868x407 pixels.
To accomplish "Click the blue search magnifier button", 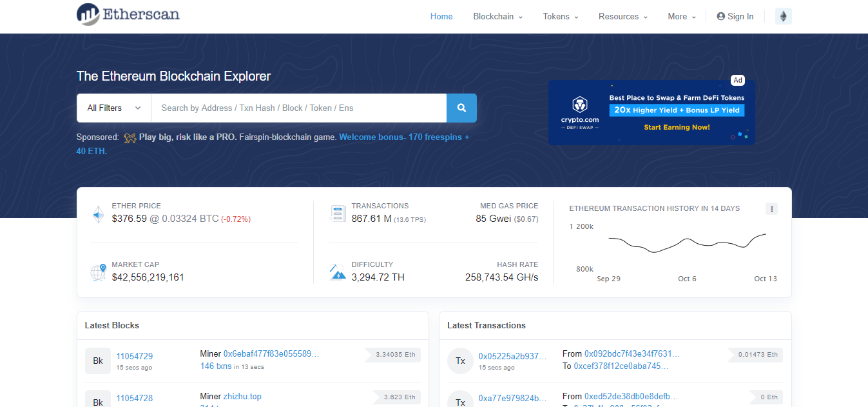I will tap(461, 108).
